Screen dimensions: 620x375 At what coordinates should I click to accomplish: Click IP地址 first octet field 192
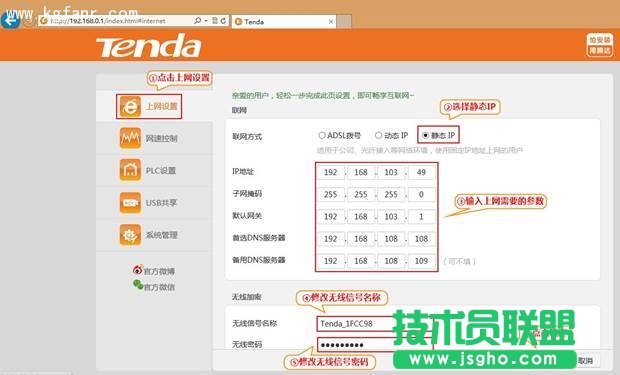[x=331, y=172]
